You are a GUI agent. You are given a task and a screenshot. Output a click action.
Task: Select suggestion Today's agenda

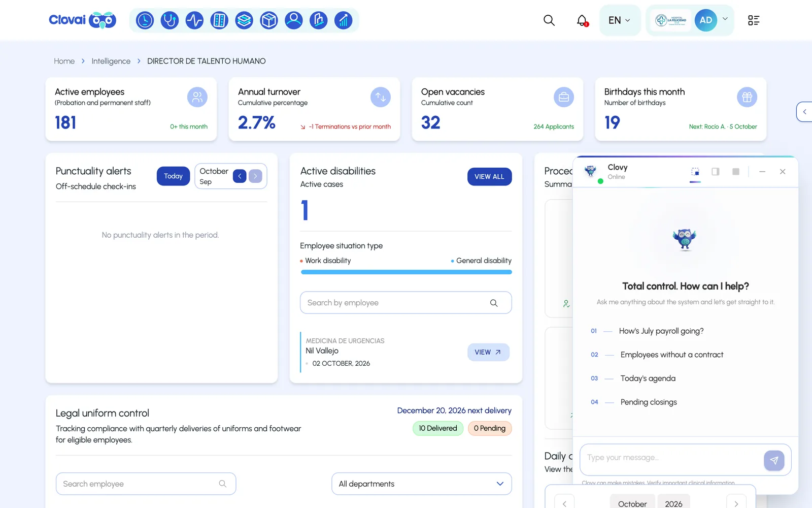[x=648, y=378]
